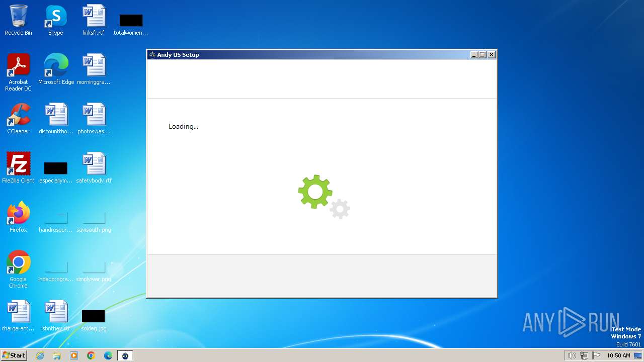644x362 pixels.
Task: Open Internet Explorer in taskbar
Action: 40,355
